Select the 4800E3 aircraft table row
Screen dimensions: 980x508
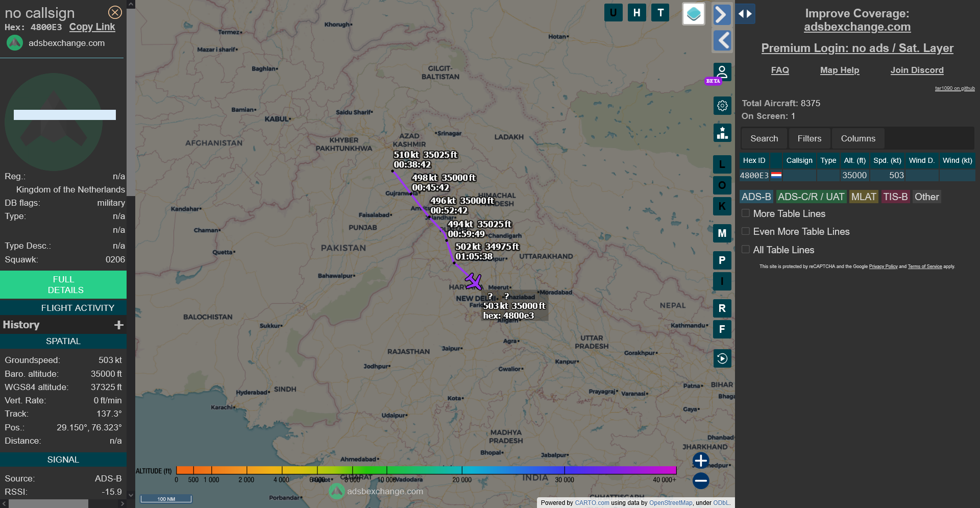pos(857,175)
